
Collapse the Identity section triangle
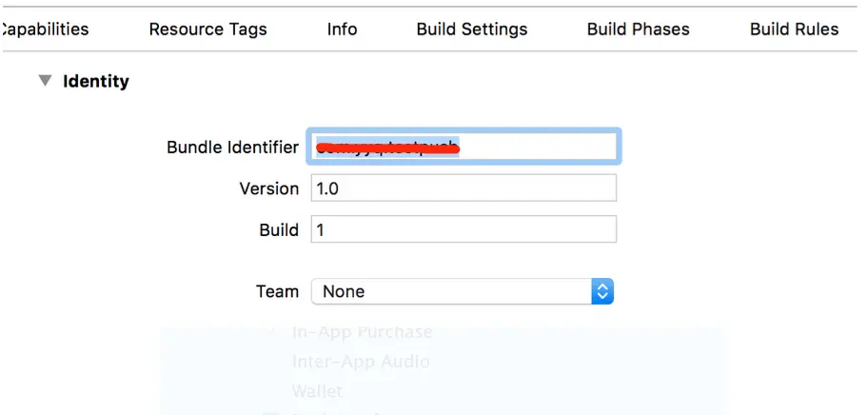pyautogui.click(x=45, y=81)
